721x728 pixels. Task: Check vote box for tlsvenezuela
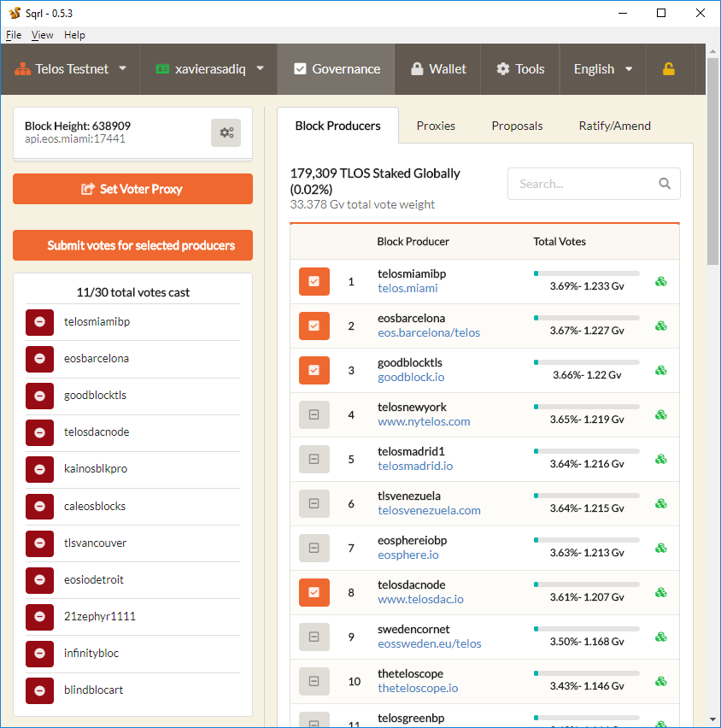click(314, 503)
